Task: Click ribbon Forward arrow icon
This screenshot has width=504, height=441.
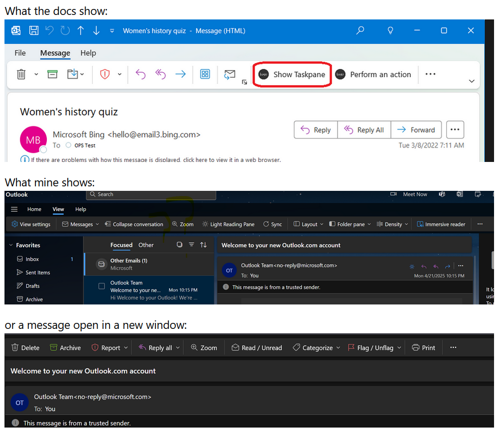Action: pyautogui.click(x=180, y=74)
